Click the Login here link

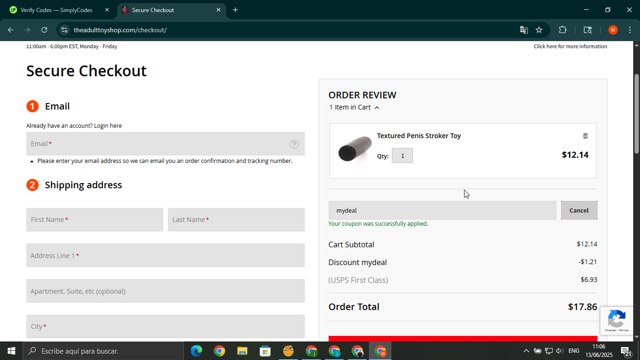tap(108, 126)
